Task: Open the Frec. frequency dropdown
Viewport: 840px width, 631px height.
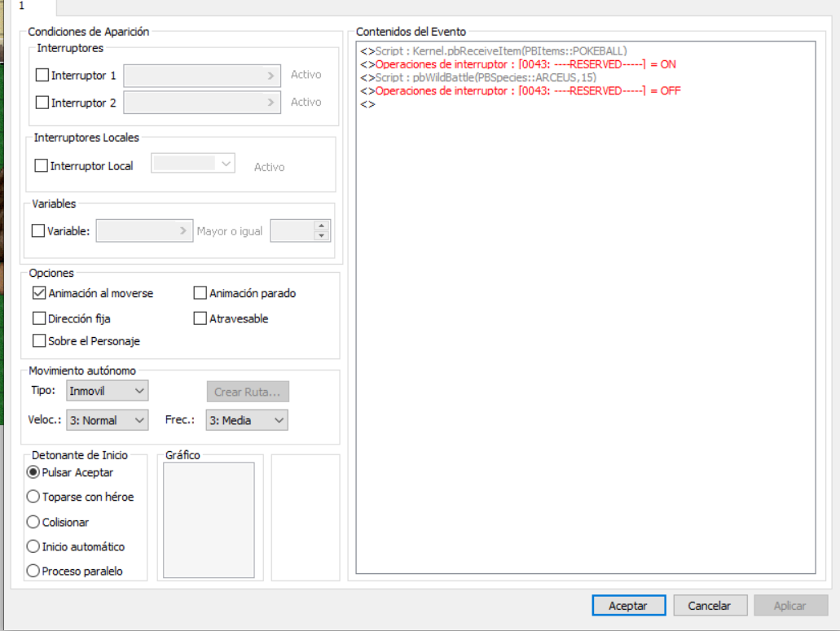Action: [x=246, y=420]
